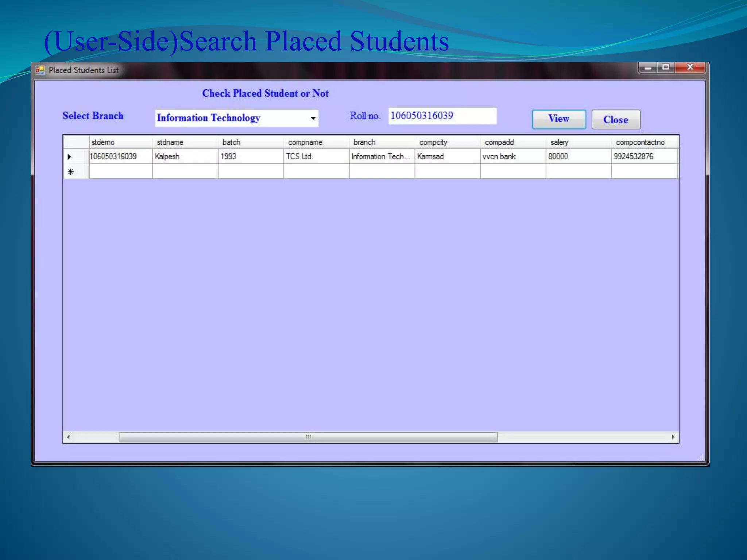Sort by batch column header
Viewport: 747px width, 560px height.
pyautogui.click(x=251, y=142)
